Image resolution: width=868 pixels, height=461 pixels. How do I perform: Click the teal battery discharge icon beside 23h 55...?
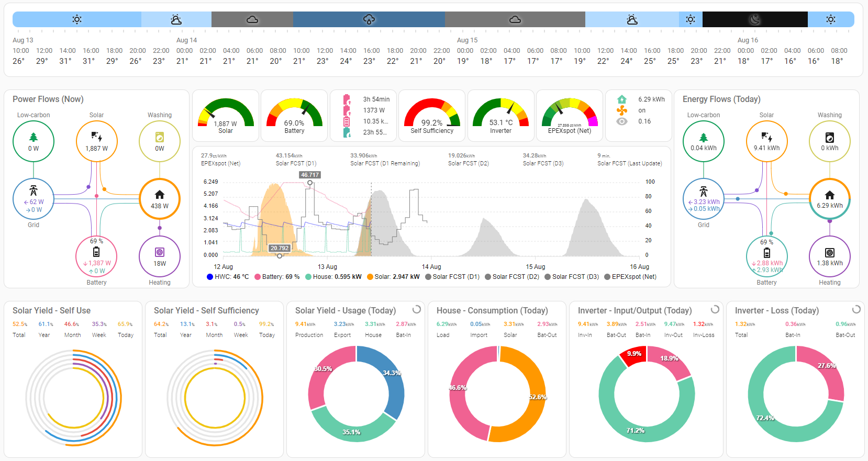point(347,132)
